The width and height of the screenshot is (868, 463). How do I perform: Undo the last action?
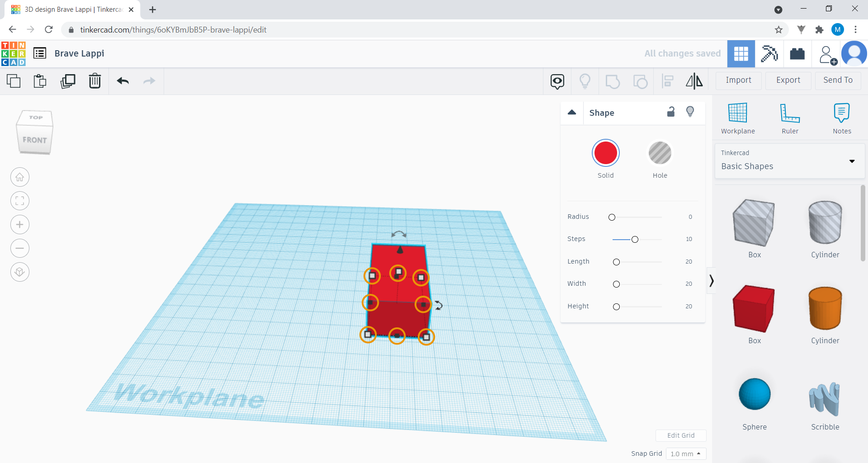coord(123,81)
